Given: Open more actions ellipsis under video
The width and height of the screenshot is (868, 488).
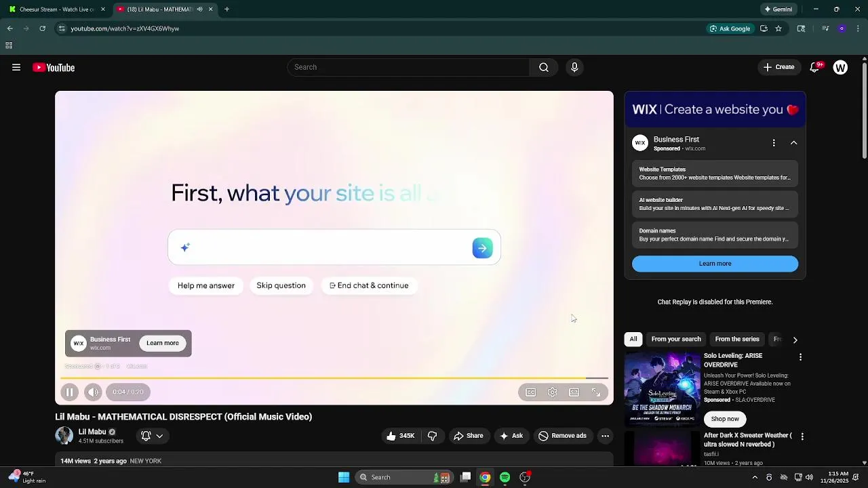Looking at the screenshot, I should point(606,436).
